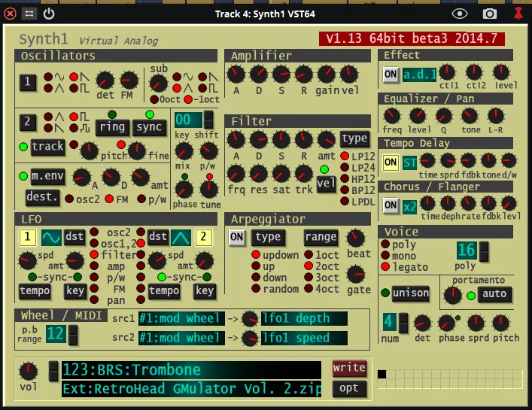Select LFO 2 triangle waveform icon
Screen dimensions: 532x410
(x=181, y=237)
